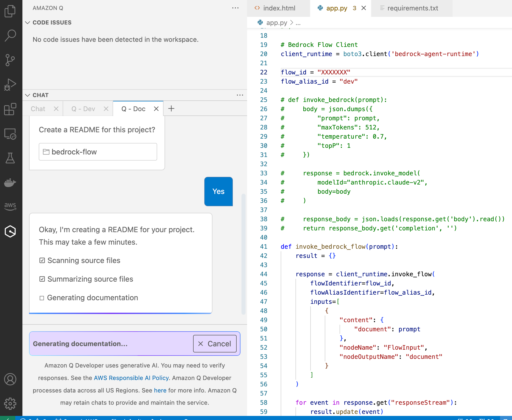Open the Remote Explorer view
Image resolution: width=512 pixels, height=420 pixels.
tap(10, 134)
